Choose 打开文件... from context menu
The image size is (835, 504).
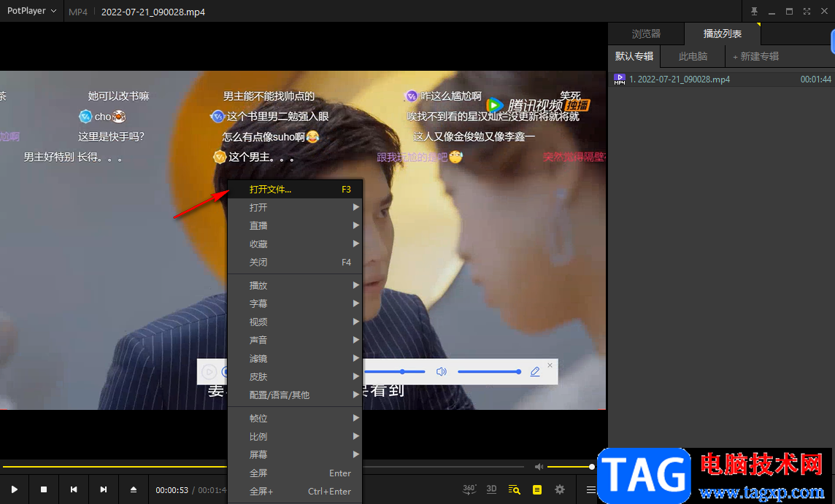(x=295, y=190)
